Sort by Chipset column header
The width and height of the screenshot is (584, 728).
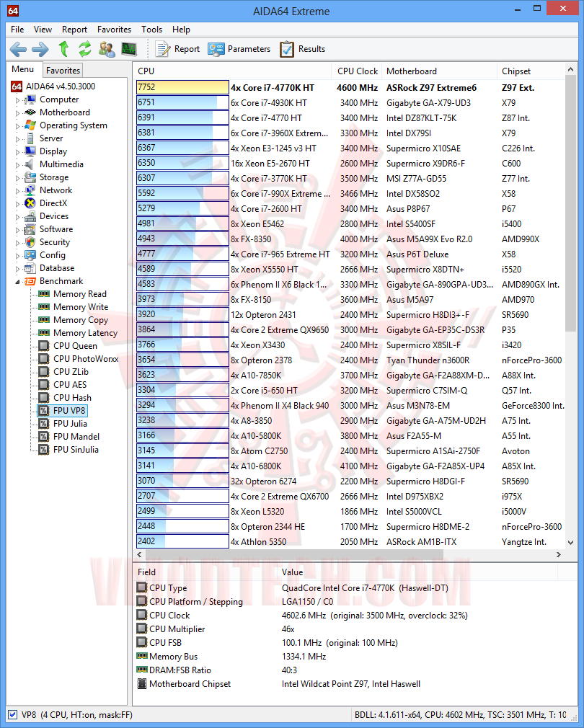point(531,71)
